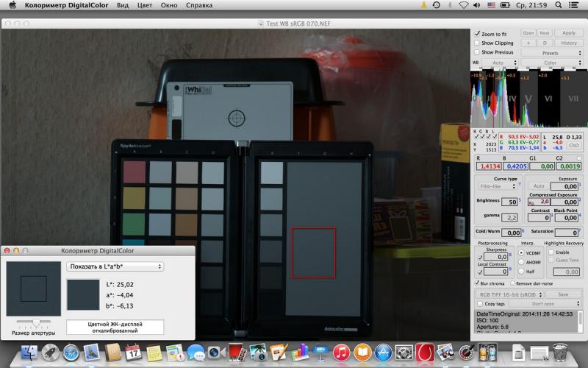Select AHDMF interpolation

pyautogui.click(x=521, y=262)
